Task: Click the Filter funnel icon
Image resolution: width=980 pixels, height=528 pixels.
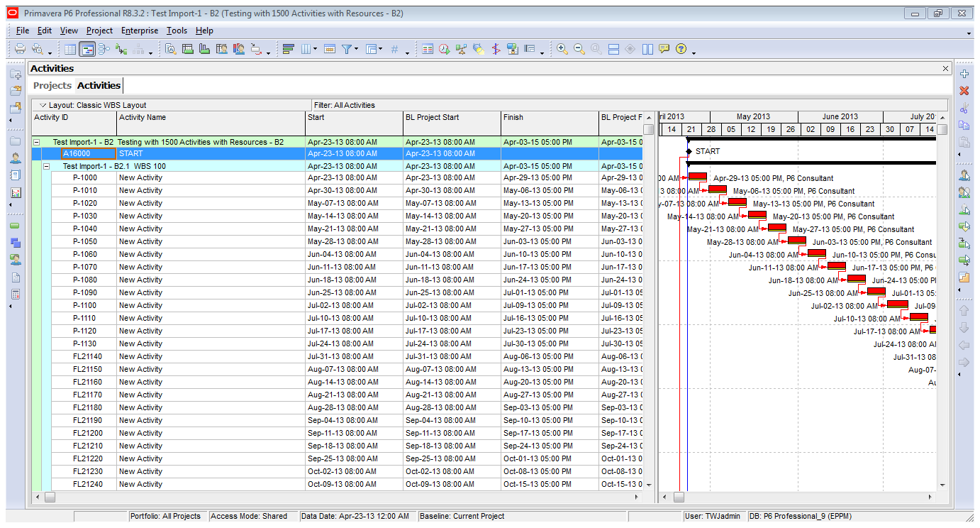Action: [347, 49]
